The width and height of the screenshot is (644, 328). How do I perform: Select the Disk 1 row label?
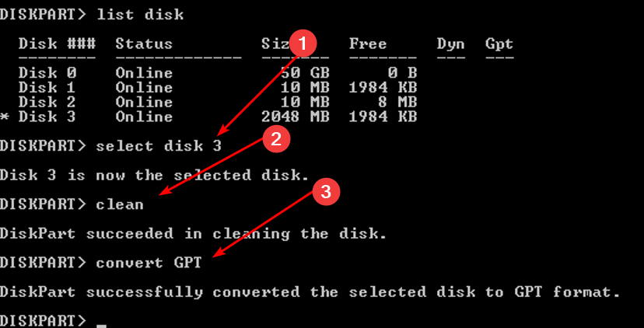click(47, 87)
